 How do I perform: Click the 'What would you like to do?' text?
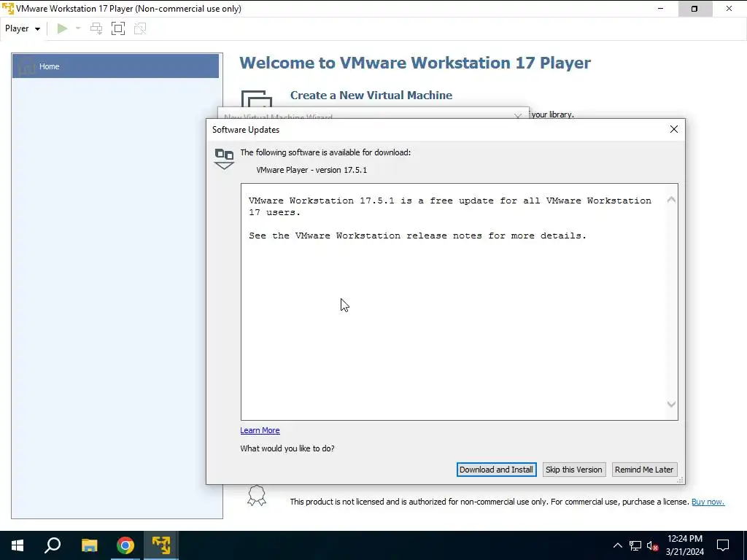(x=287, y=448)
